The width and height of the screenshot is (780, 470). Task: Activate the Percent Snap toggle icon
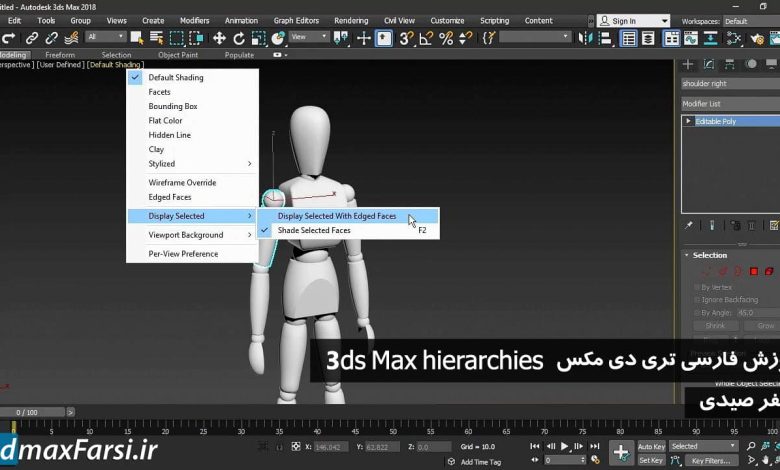click(x=446, y=38)
